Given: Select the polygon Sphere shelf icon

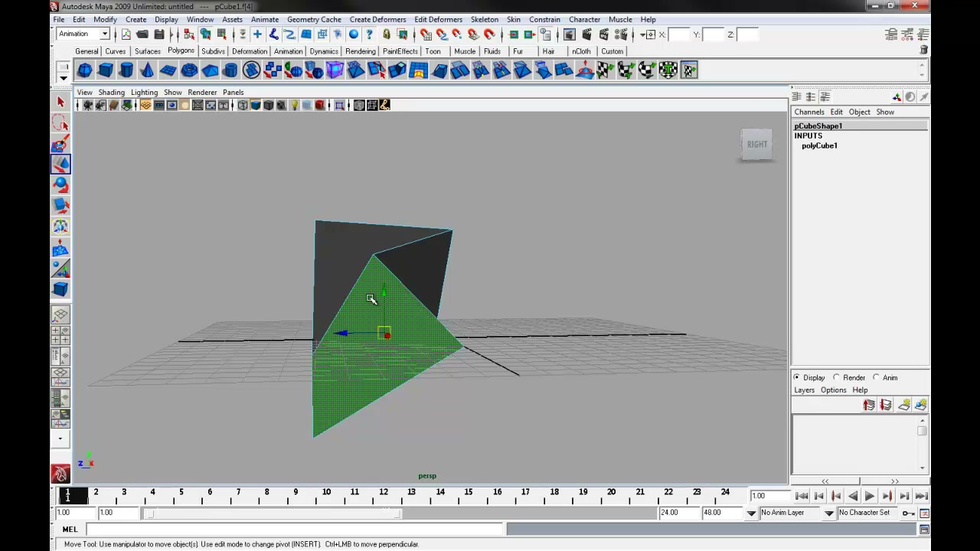Looking at the screenshot, I should (85, 70).
